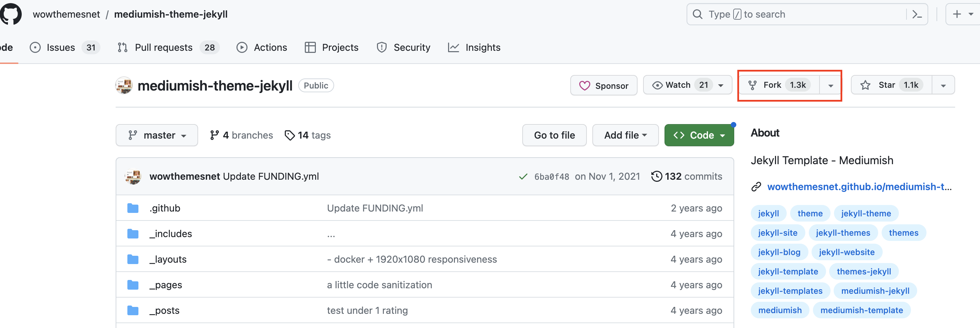Screen dimensions: 980x328
Task: Open the .github folder icon
Action: pyautogui.click(x=133, y=208)
